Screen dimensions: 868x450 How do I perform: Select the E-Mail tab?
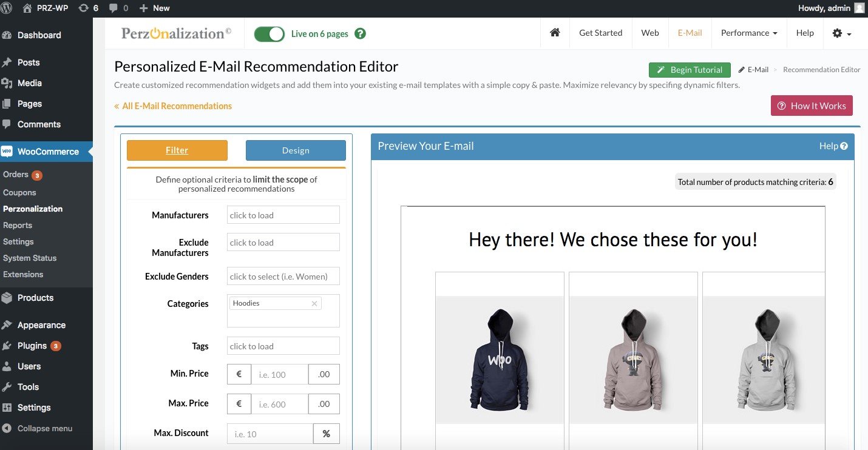coord(690,33)
